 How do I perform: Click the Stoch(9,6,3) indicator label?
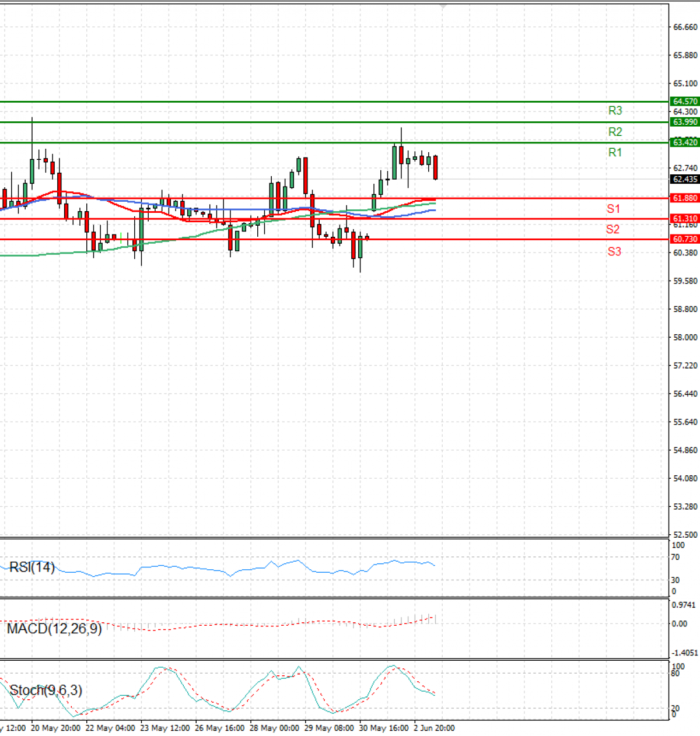click(x=45, y=690)
